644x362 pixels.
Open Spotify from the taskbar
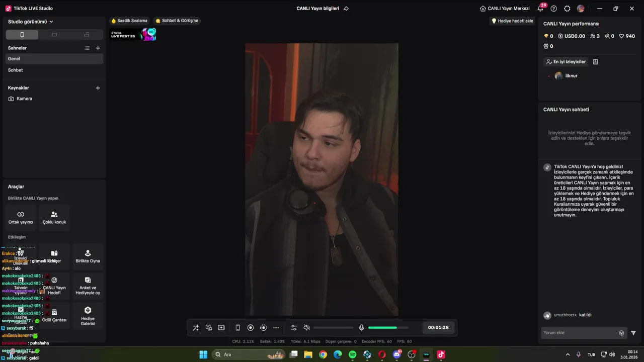click(352, 354)
